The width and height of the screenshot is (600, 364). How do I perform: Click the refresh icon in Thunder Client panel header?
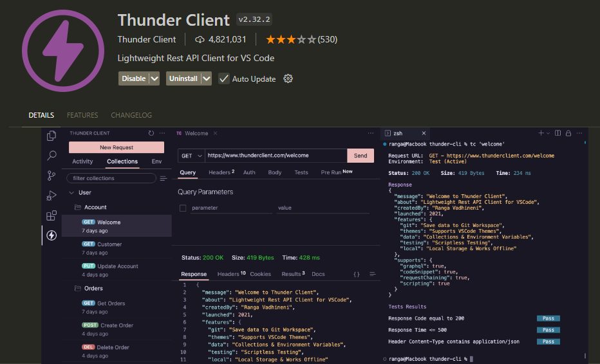[x=151, y=133]
